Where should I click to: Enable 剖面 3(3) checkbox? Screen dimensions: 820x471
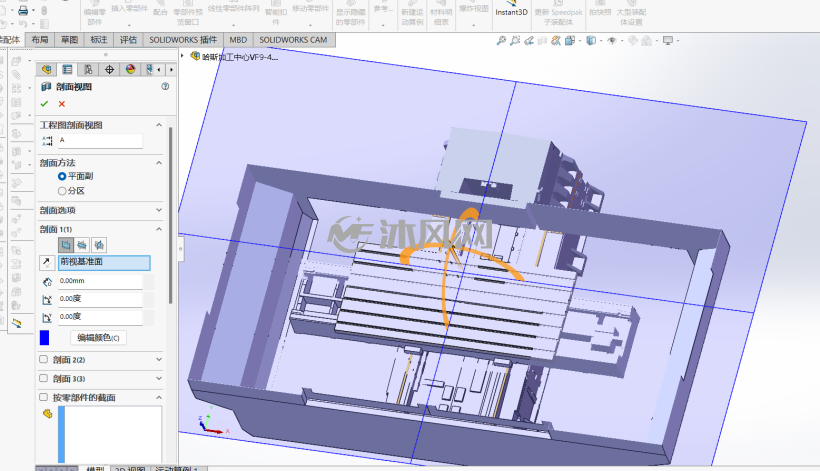point(43,378)
